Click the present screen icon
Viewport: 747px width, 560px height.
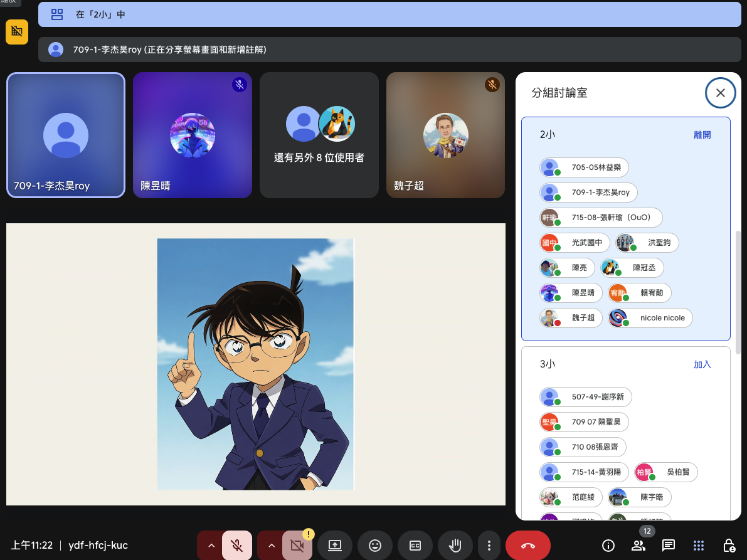[x=335, y=545]
